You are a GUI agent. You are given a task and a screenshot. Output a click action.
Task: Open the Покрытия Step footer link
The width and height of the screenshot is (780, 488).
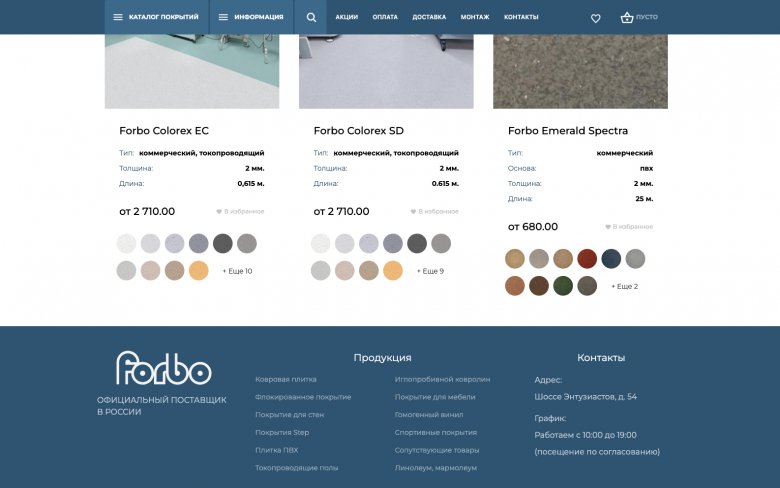pos(282,432)
